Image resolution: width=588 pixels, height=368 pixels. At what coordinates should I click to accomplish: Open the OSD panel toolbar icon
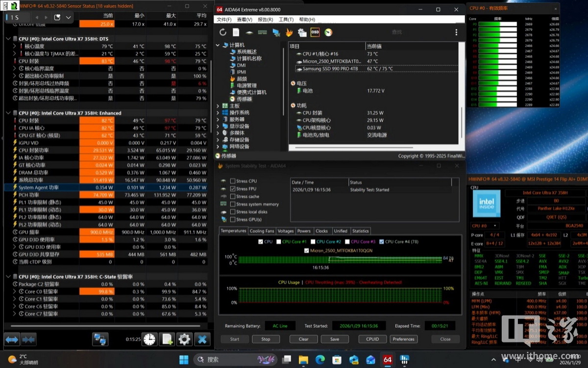click(x=315, y=32)
